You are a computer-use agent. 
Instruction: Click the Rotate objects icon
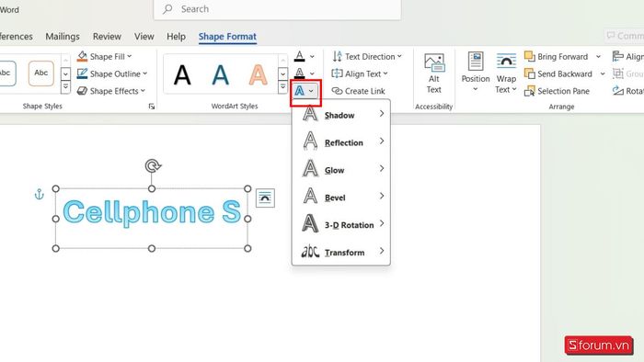[x=617, y=91]
